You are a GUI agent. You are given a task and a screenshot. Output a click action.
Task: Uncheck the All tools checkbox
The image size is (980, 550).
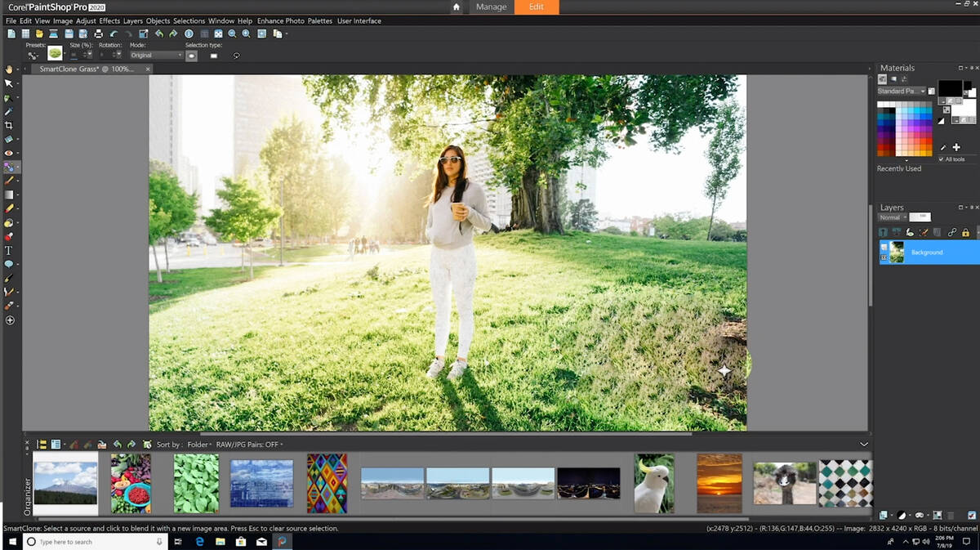(942, 159)
